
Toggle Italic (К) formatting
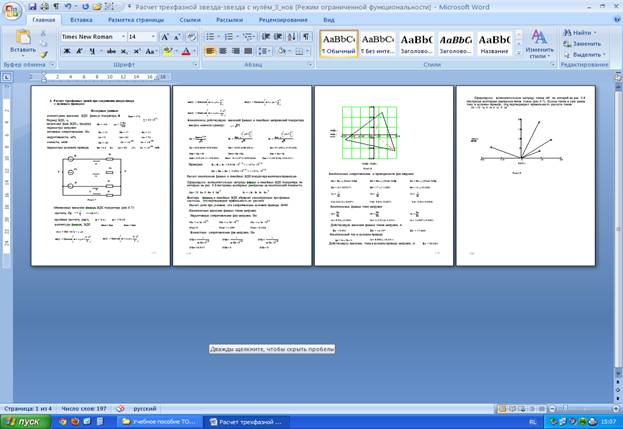[79, 51]
